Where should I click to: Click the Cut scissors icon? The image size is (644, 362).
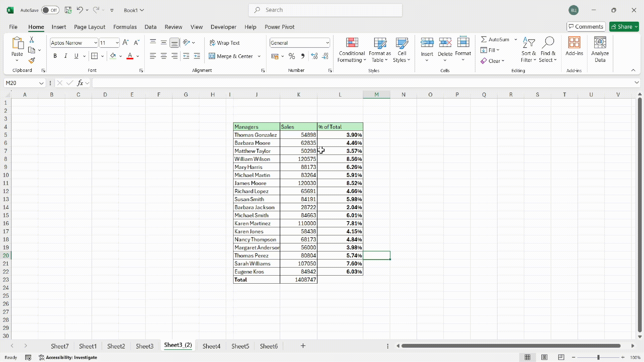click(x=32, y=40)
